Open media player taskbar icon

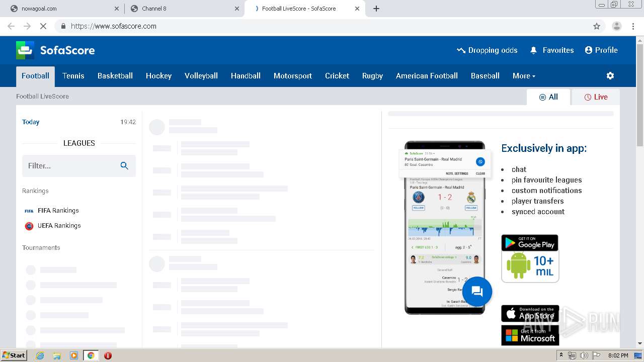coord(74,355)
